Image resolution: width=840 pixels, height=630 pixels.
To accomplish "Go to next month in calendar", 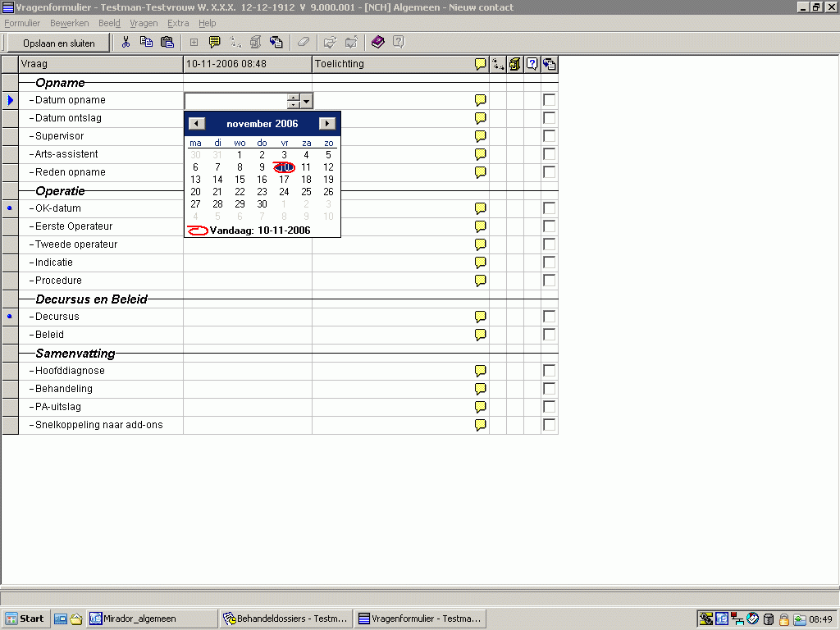I will tap(327, 124).
